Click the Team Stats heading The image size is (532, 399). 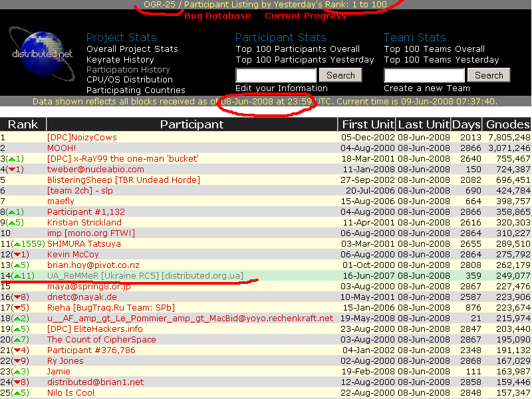point(414,37)
